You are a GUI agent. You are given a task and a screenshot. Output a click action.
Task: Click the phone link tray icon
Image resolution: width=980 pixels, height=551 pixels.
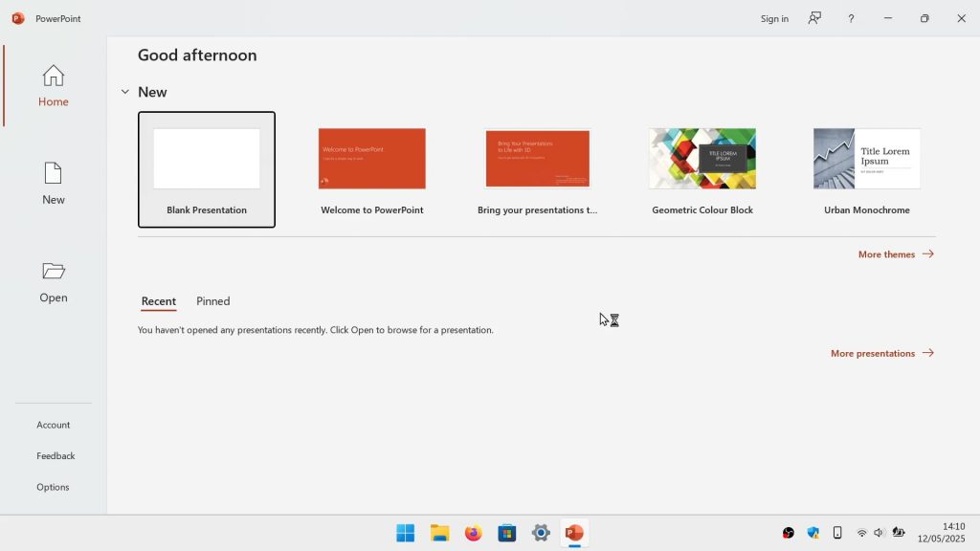pos(837,533)
